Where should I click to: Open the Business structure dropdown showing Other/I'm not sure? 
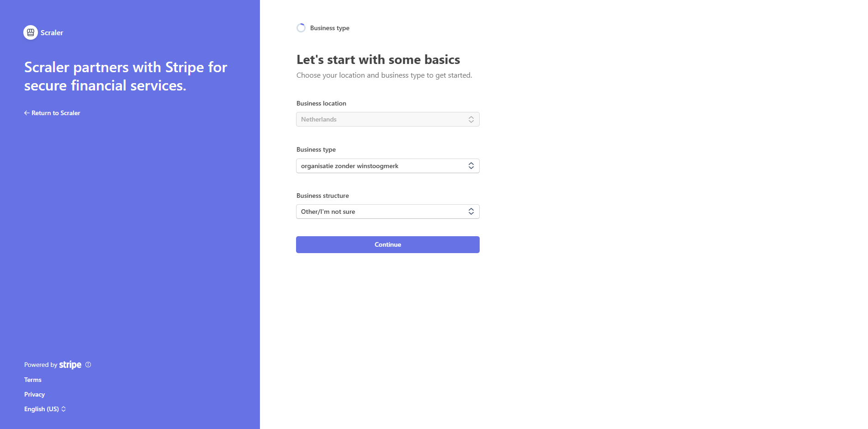coord(387,211)
